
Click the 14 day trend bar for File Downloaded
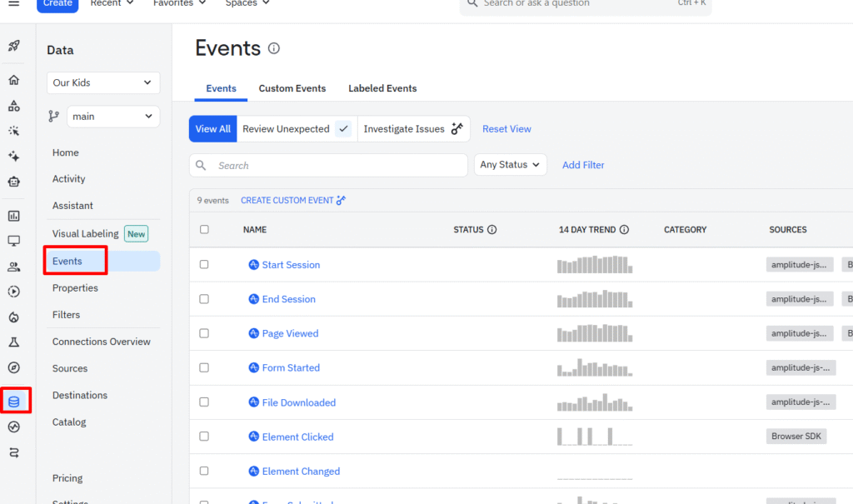[x=595, y=402]
